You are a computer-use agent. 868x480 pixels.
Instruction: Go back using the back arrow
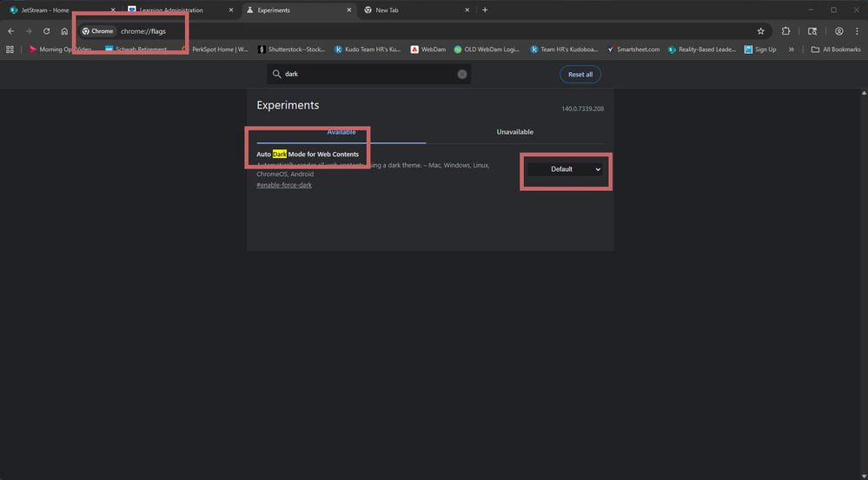click(10, 31)
